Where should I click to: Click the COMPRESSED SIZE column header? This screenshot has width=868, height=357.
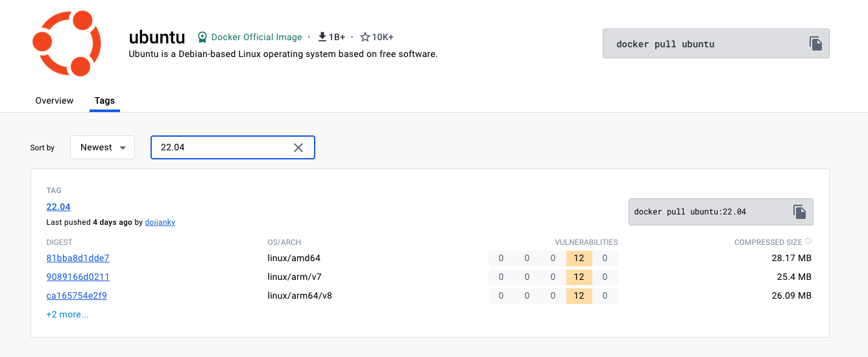(x=768, y=242)
